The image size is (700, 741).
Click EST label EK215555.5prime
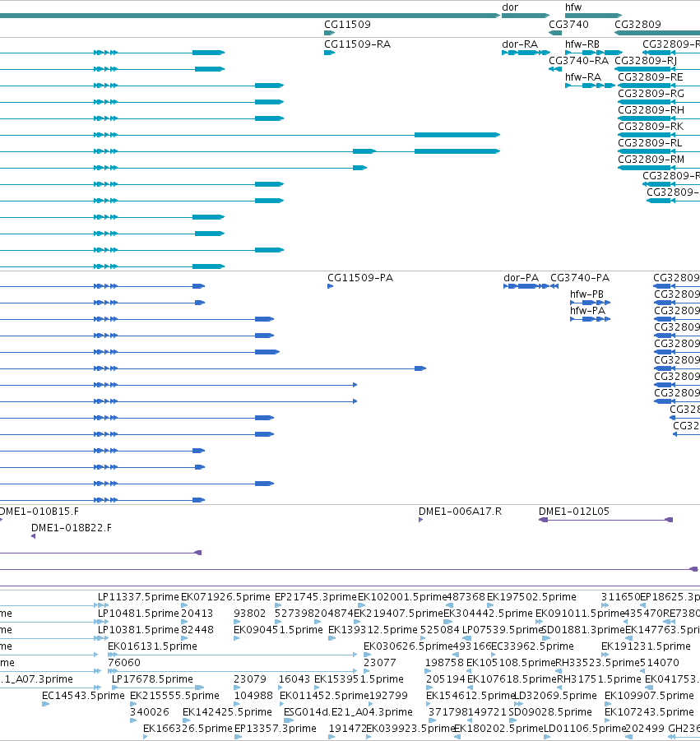coord(174,696)
